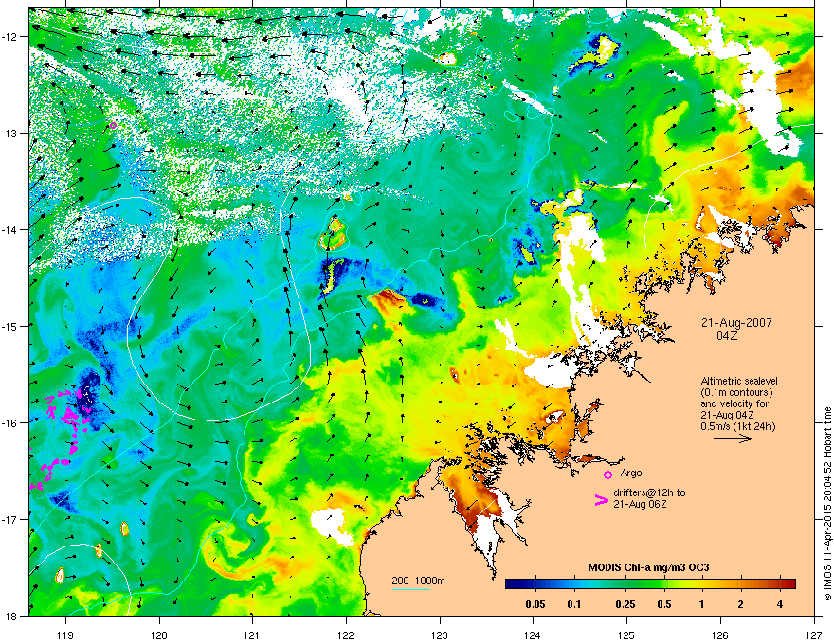Click the '0.5m/s (1kt 24h)' scale text

[x=737, y=426]
